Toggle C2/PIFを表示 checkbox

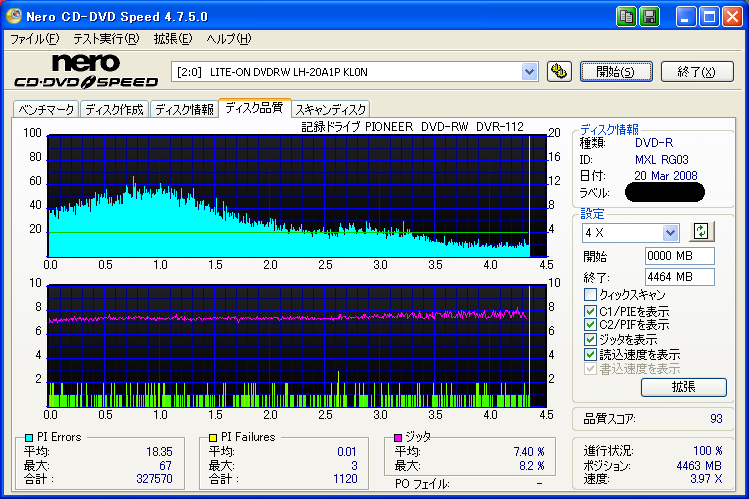[x=590, y=325]
